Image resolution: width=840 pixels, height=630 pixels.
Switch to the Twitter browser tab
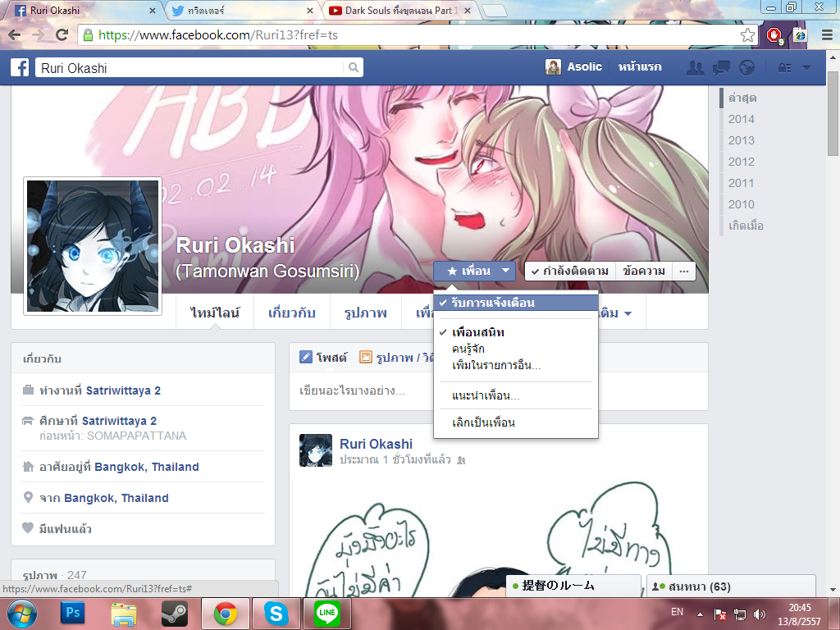pyautogui.click(x=241, y=10)
